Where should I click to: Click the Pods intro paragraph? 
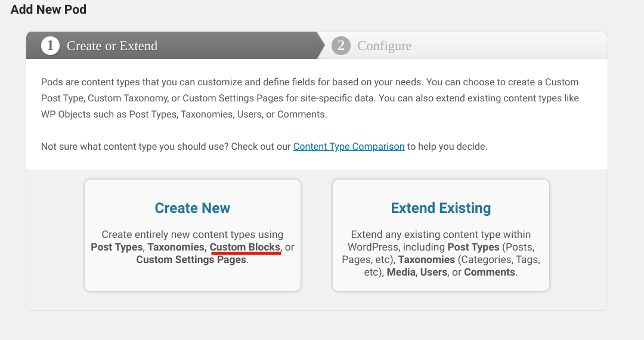(x=310, y=98)
